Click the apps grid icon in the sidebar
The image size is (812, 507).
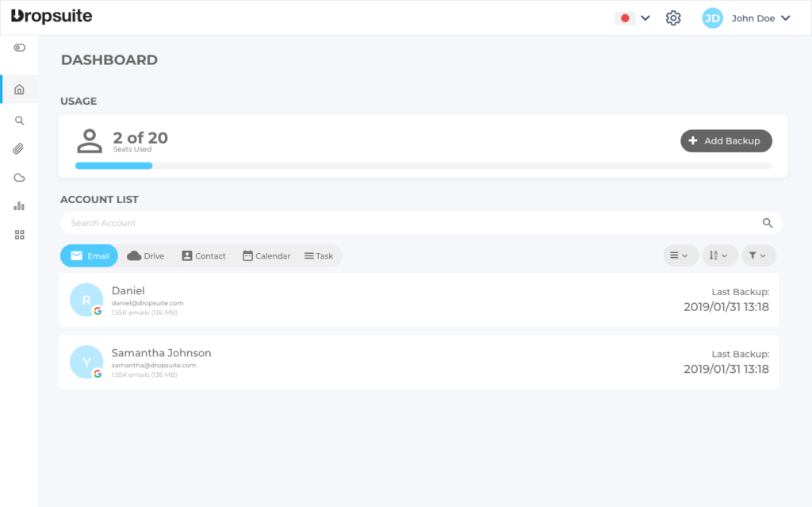18,234
